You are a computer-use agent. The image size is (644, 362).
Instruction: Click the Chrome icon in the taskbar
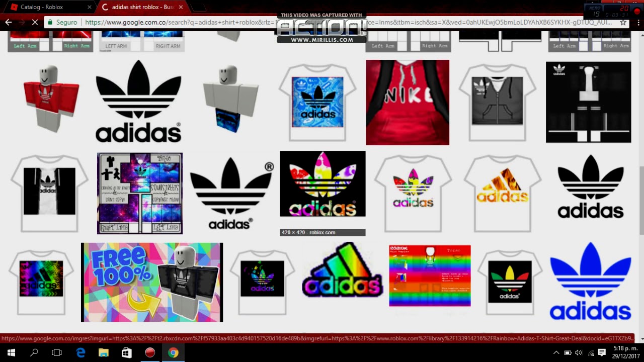click(173, 353)
